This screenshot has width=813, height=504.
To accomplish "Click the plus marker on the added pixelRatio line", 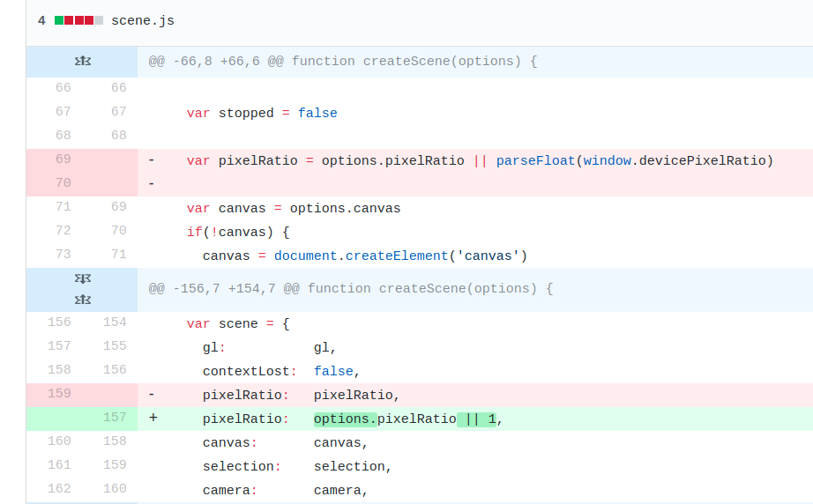I will tap(153, 418).
